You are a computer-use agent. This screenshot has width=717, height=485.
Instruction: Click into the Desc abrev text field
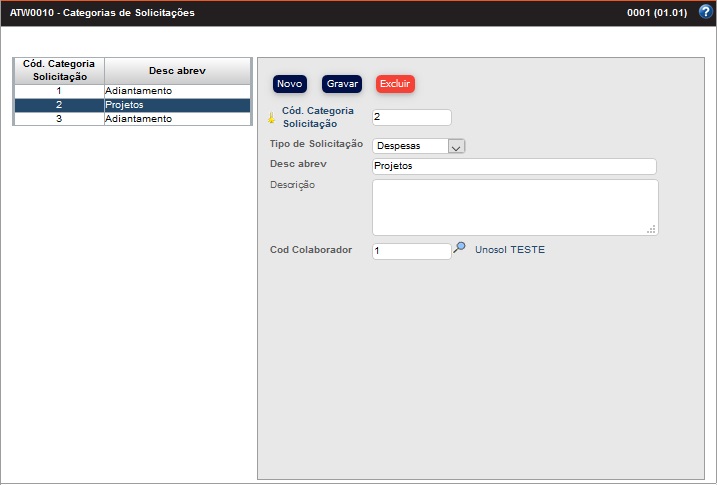click(x=513, y=166)
